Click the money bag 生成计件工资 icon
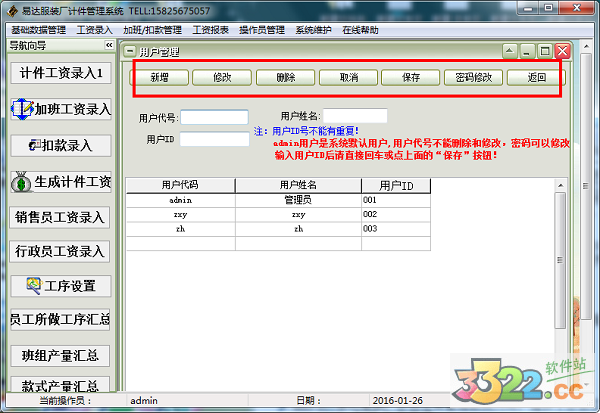 tap(21, 182)
